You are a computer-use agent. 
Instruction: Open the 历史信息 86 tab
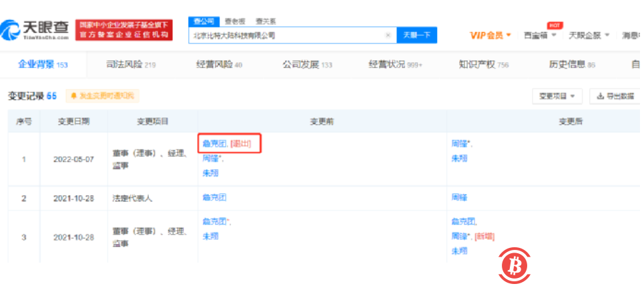(572, 65)
